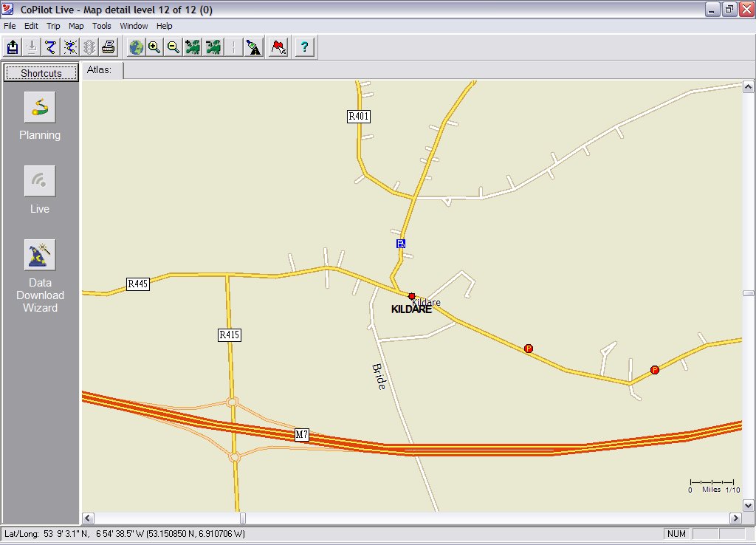
Task: Open the Live shortcut icon
Action: pyautogui.click(x=40, y=181)
